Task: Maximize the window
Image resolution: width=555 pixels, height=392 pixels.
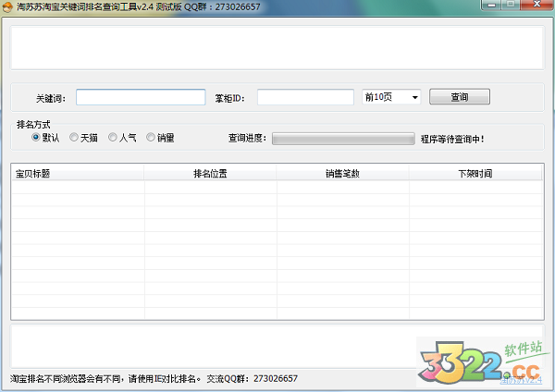Action: (x=511, y=5)
